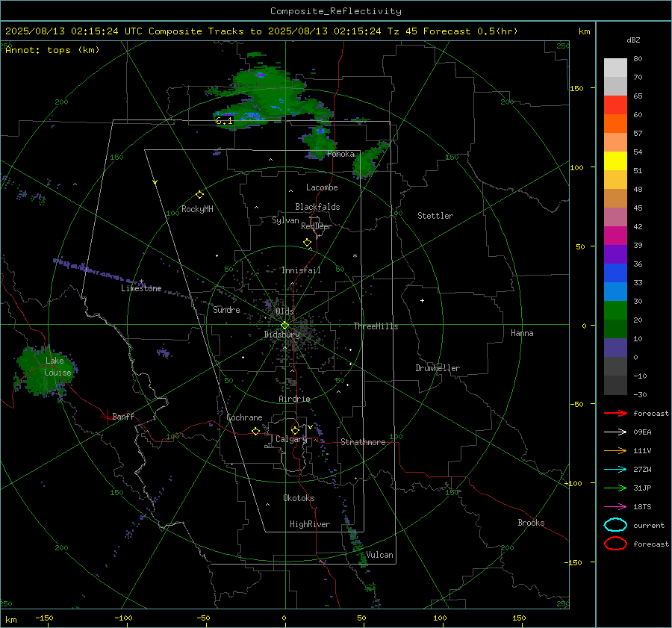672x628 pixels.
Task: Click the Drumheller city label
Action: [438, 368]
